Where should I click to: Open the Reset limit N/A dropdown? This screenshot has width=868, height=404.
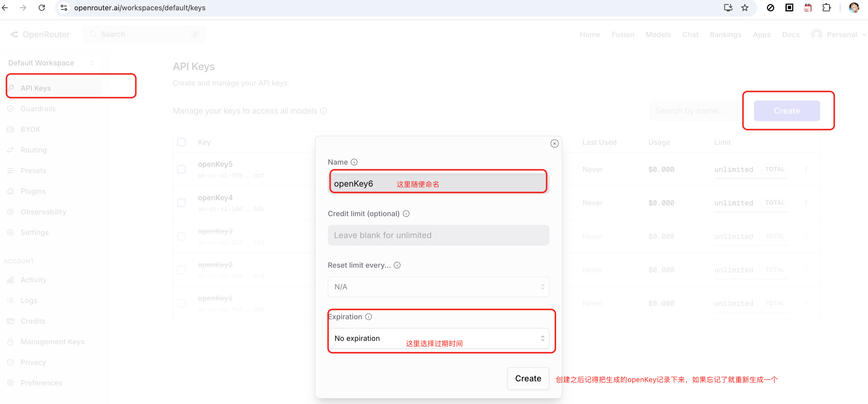coord(438,287)
